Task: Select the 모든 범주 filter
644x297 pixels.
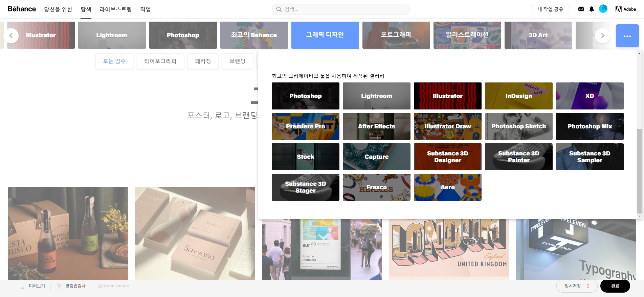Action: click(x=114, y=61)
